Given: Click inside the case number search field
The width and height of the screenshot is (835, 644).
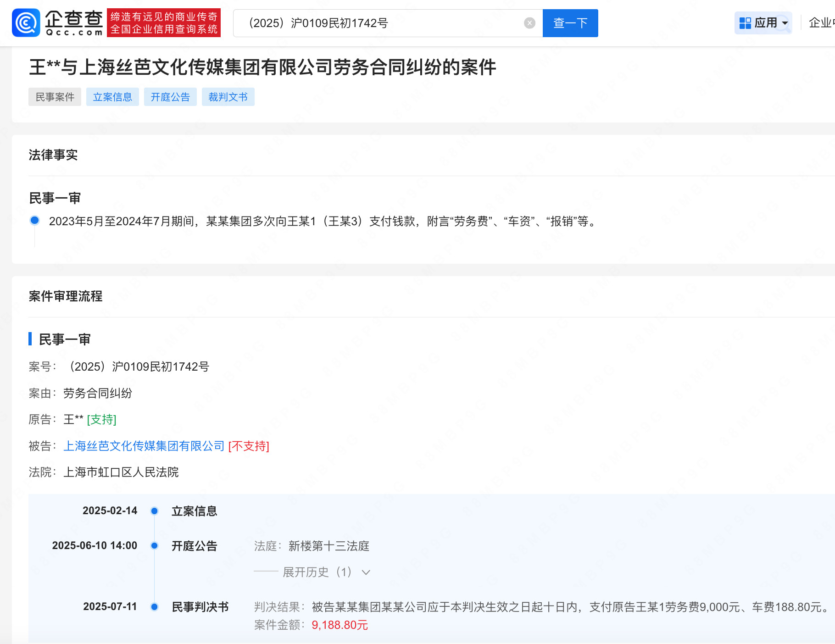Looking at the screenshot, I should pyautogui.click(x=367, y=22).
